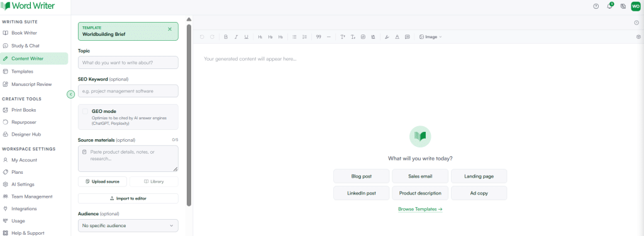Viewport: 644px width, 236px height.
Task: Open the Audience dropdown
Action: 128,225
